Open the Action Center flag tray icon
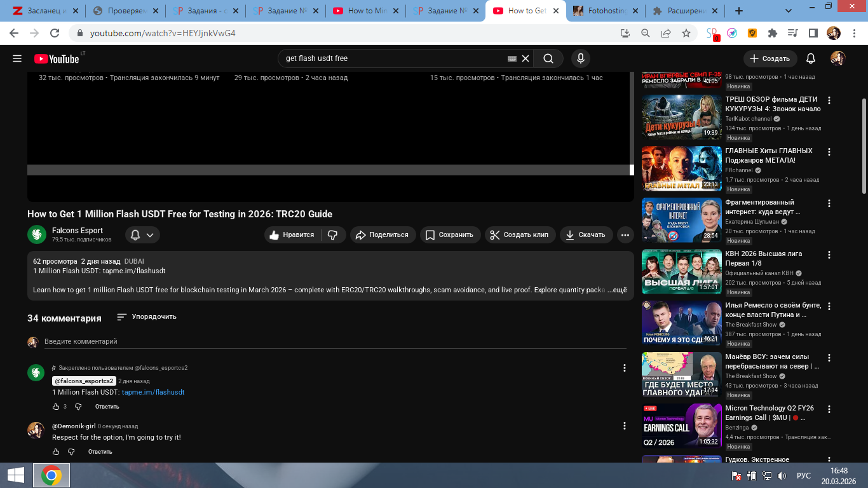 pyautogui.click(x=736, y=475)
